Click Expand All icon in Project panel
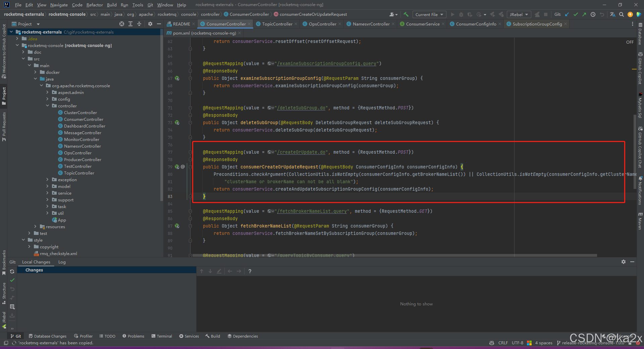The height and width of the screenshot is (349, 644). coord(130,24)
